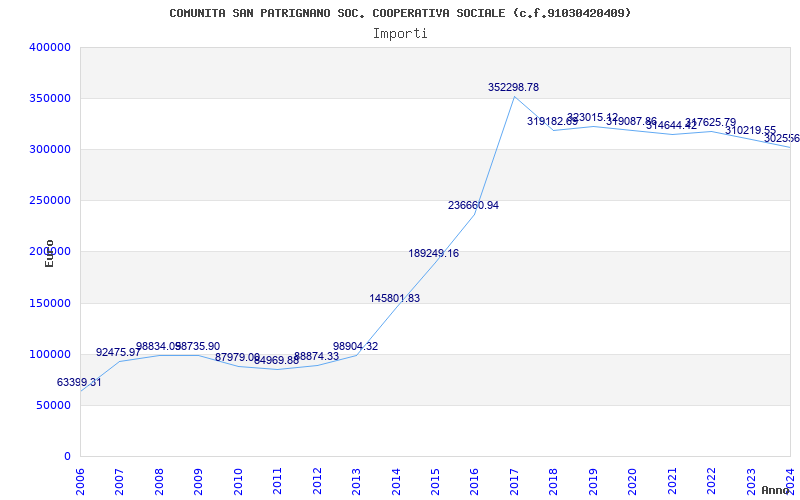
Task: Click the 50000 y-axis label
Action: (x=54, y=406)
